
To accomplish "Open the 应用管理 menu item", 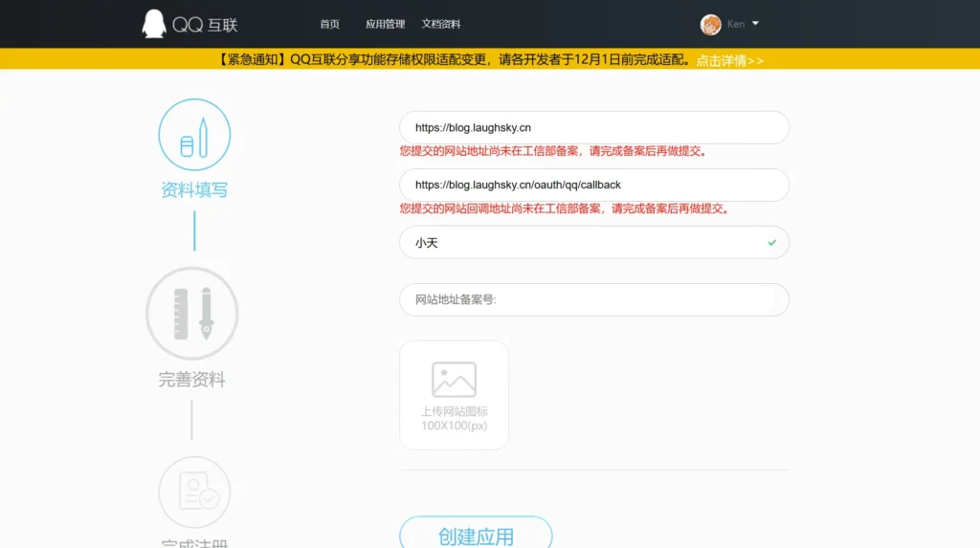I will pyautogui.click(x=385, y=24).
